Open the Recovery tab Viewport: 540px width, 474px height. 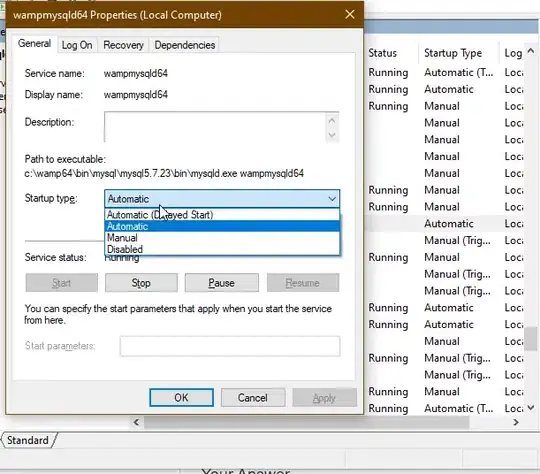[123, 45]
